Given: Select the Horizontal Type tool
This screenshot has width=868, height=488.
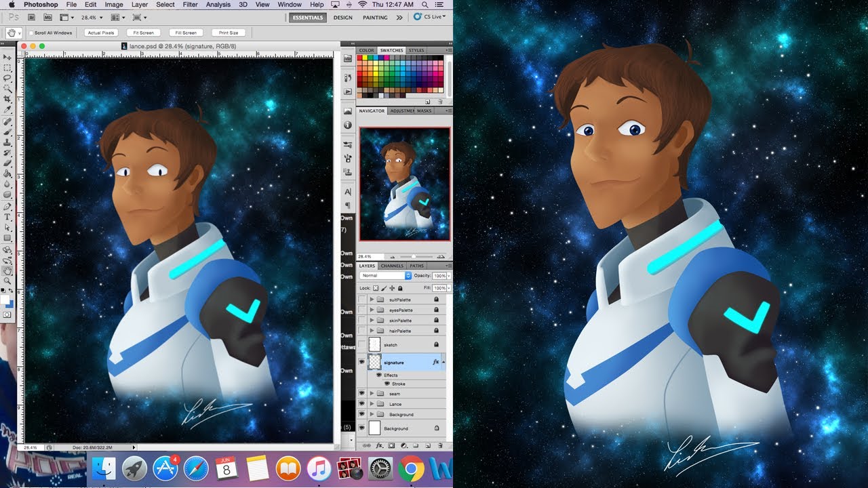Looking at the screenshot, I should tap(7, 217).
